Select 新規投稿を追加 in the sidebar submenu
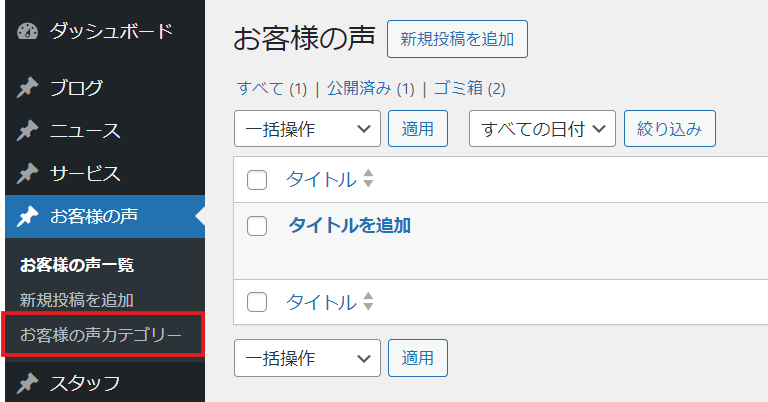The image size is (768, 402). point(77,300)
